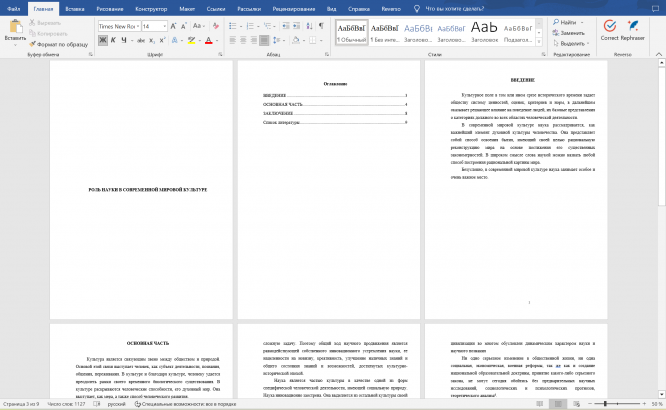Click the text effects icon
The width and height of the screenshot is (666, 410).
(x=174, y=40)
